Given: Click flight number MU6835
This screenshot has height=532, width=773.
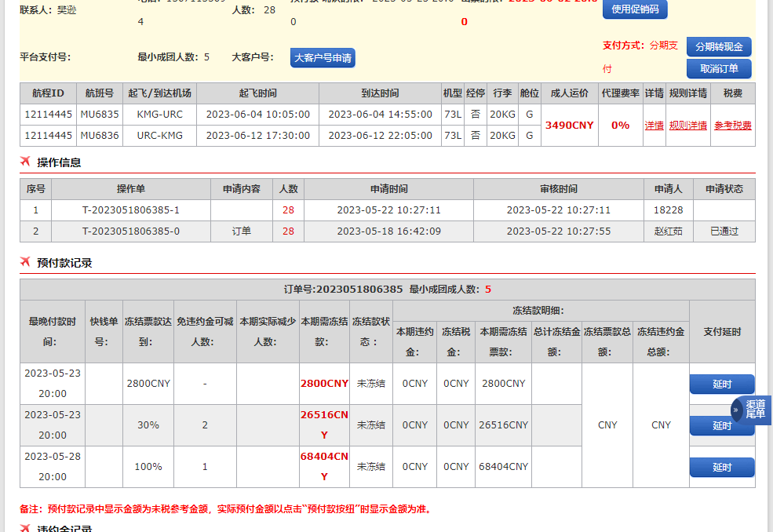Looking at the screenshot, I should [x=99, y=115].
